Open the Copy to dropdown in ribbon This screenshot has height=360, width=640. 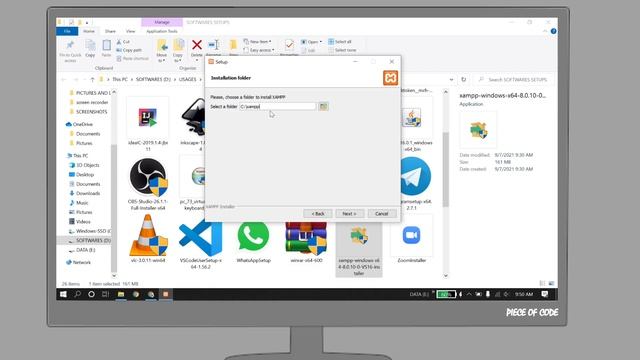(178, 51)
